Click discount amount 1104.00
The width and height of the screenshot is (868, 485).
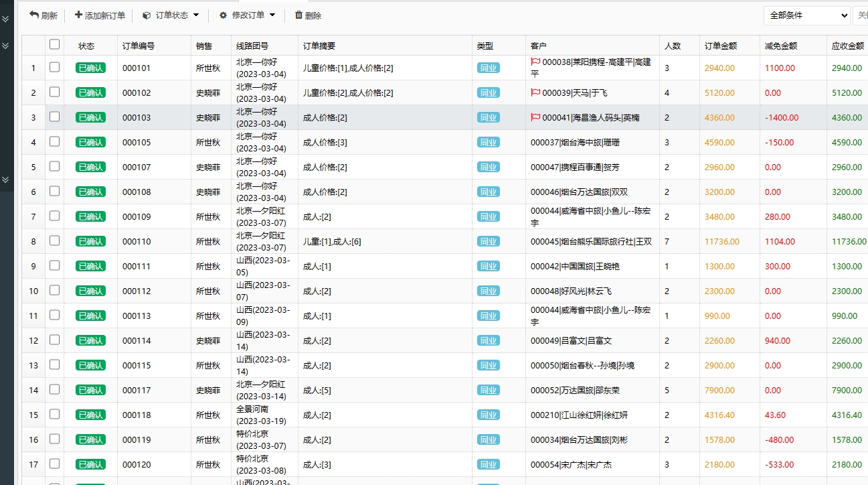tap(779, 241)
